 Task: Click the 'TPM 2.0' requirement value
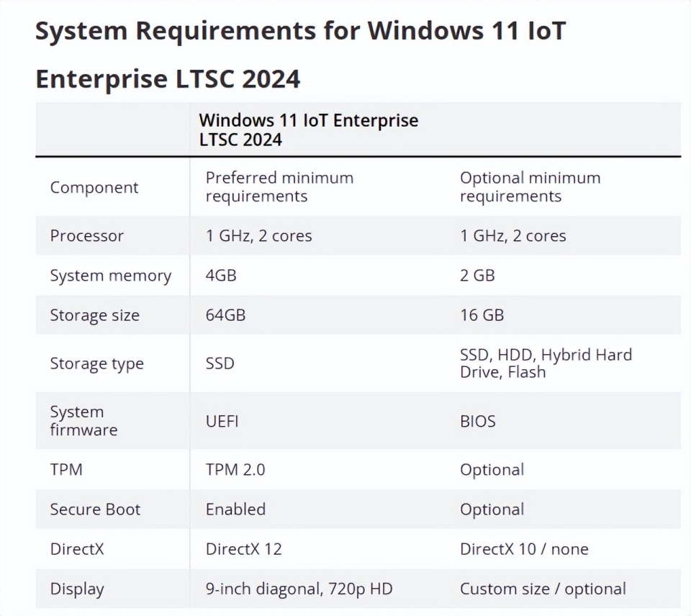[x=235, y=469]
